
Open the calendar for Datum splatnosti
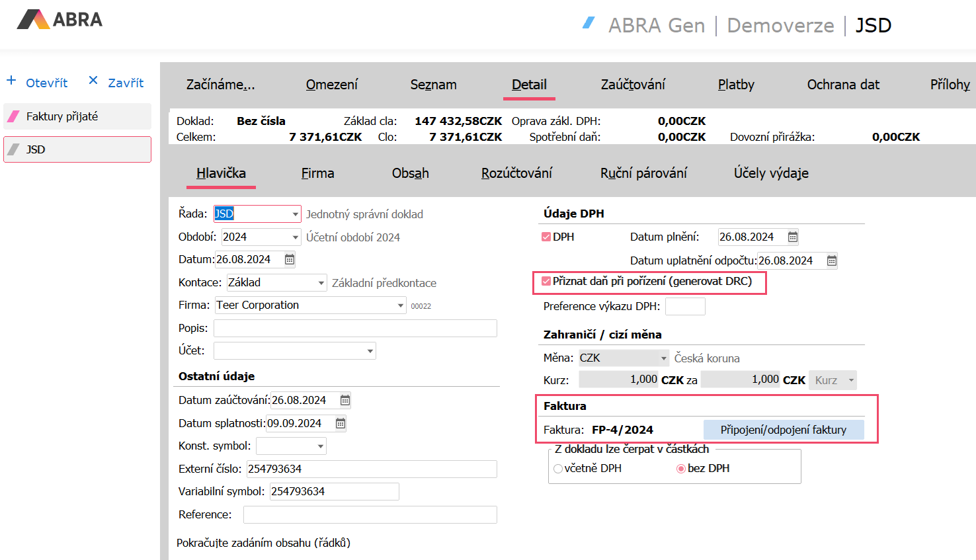pos(341,423)
